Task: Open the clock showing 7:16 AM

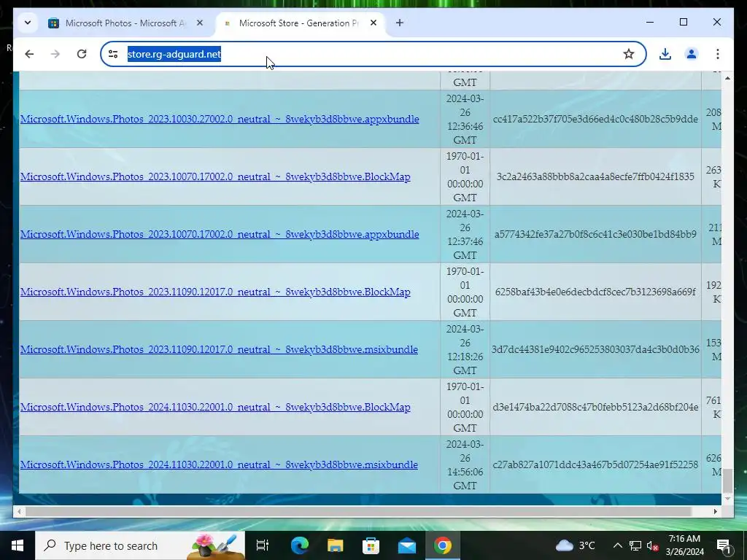Action: click(684, 545)
